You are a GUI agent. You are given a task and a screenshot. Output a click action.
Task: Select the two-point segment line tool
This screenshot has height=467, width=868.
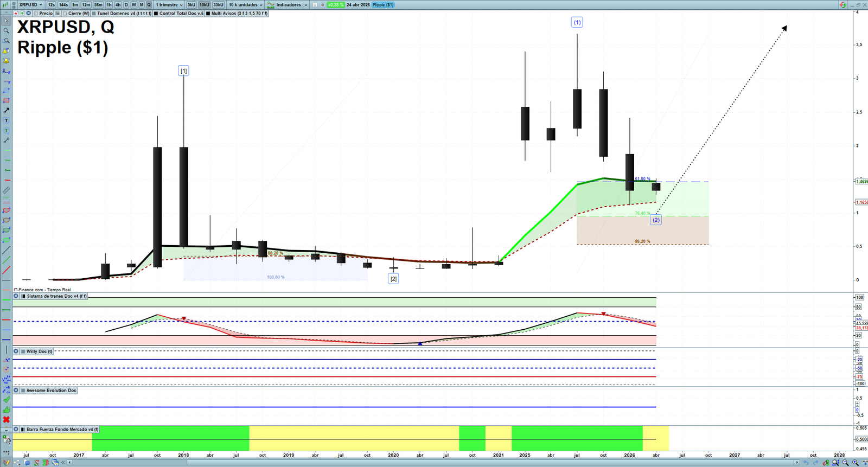point(6,140)
